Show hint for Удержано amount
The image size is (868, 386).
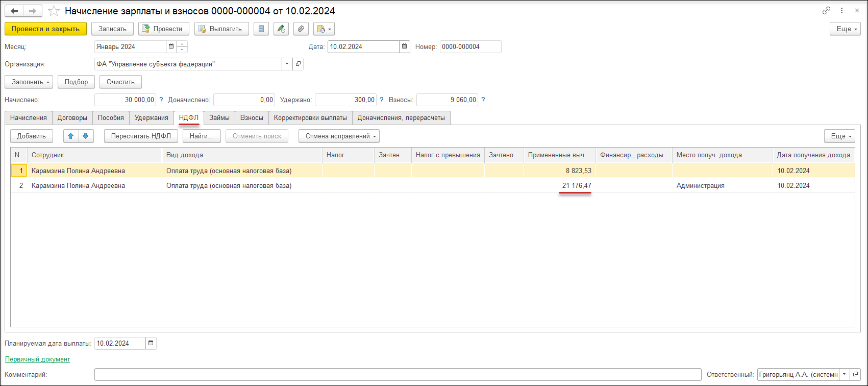click(x=382, y=100)
